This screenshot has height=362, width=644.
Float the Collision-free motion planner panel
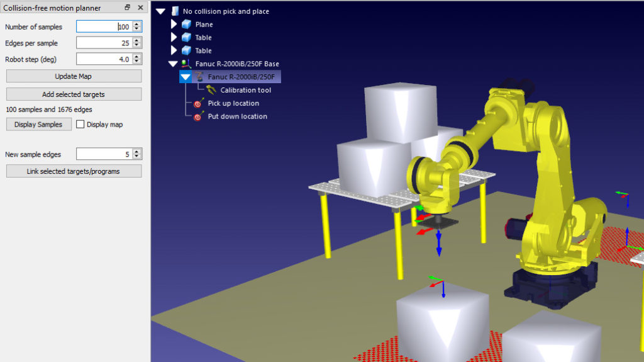pos(127,8)
